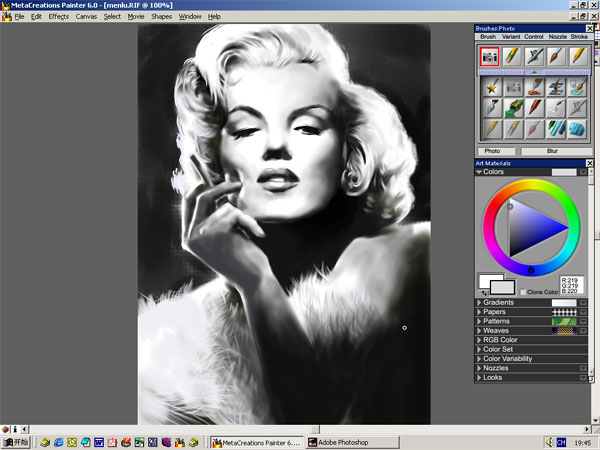Viewport: 600px width, 450px height.
Task: Choose the dimmed camera icon in the brush drawer
Action: tap(514, 88)
